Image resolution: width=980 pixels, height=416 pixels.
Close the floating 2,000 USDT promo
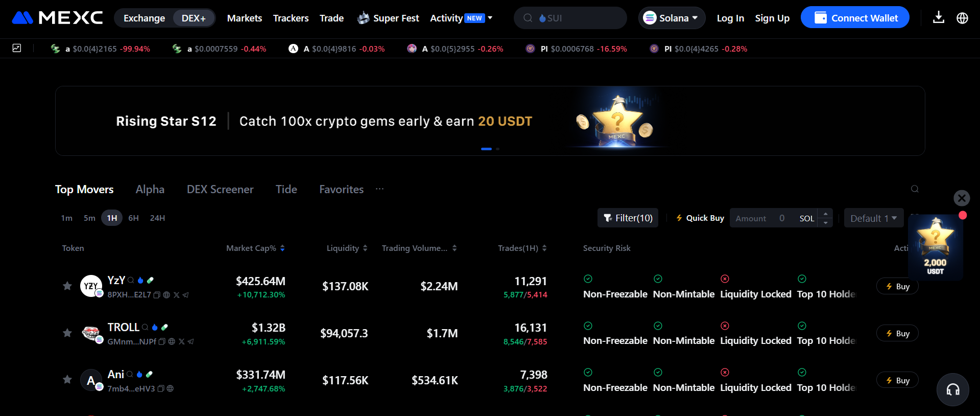coord(962,198)
